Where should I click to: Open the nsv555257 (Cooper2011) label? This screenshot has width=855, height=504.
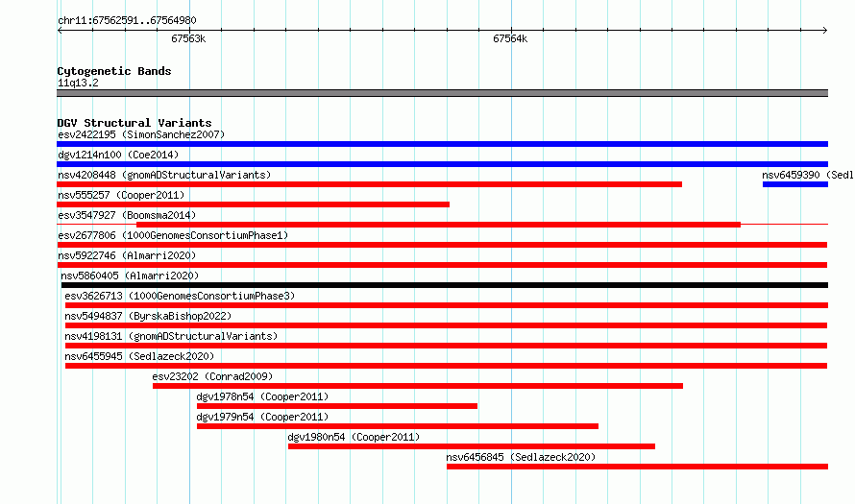point(121,195)
